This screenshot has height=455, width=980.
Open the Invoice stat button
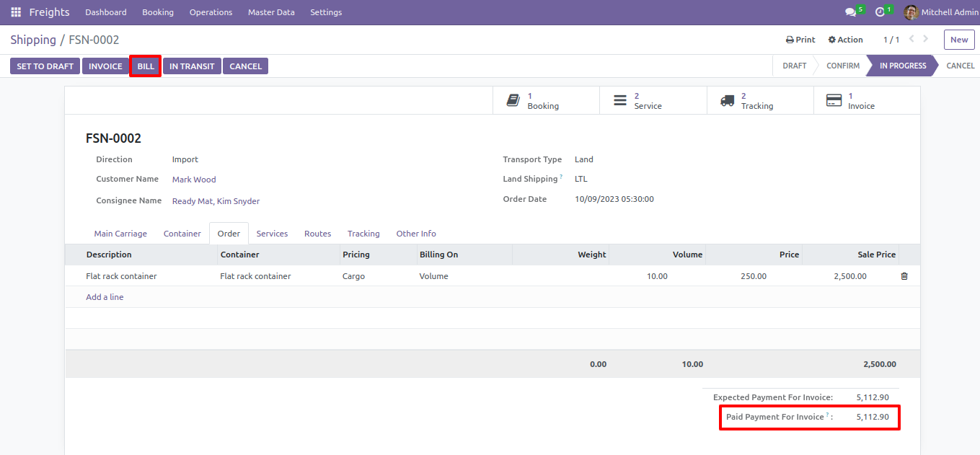pos(867,101)
